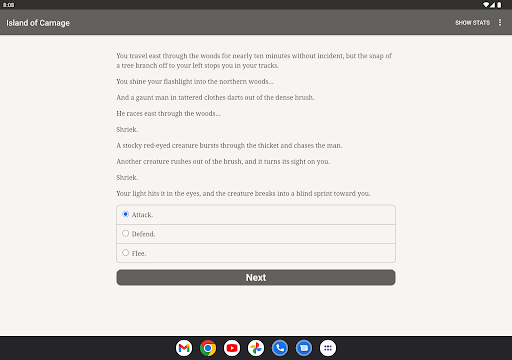Screen dimensions: 512x360
Task: Open YouTube from the taskbar
Action: click(x=232, y=348)
